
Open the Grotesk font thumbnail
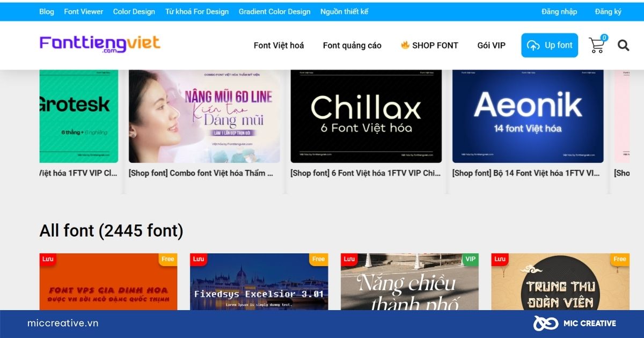point(79,116)
